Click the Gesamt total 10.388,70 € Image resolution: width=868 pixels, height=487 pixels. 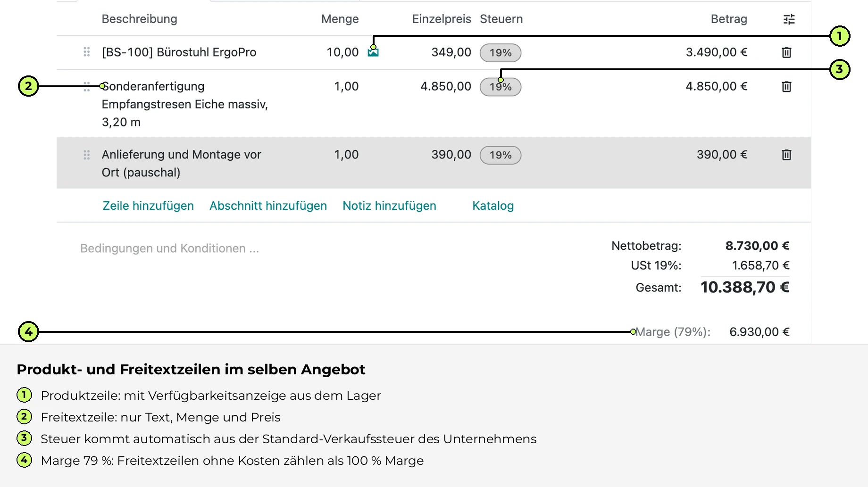[x=745, y=287]
